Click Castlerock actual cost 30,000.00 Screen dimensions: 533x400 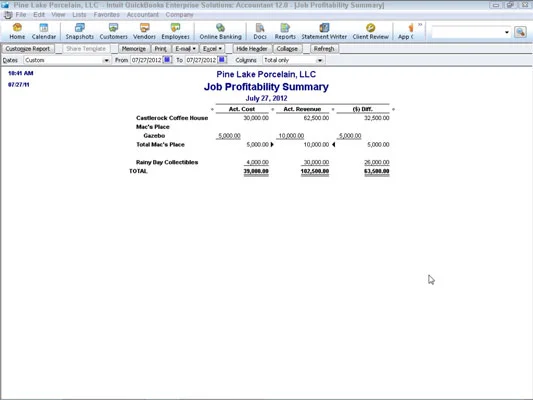click(256, 118)
